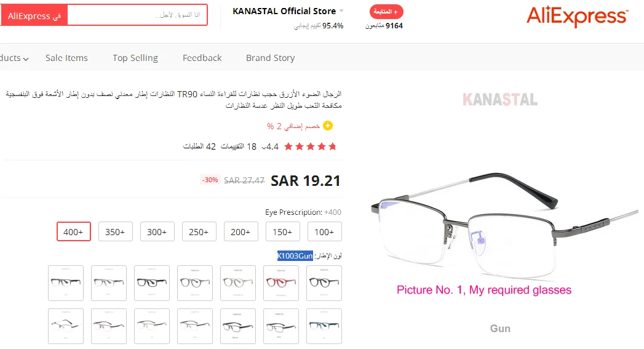The image size is (644, 349).
Task: Click the five-star rating icons
Action: [x=311, y=146]
